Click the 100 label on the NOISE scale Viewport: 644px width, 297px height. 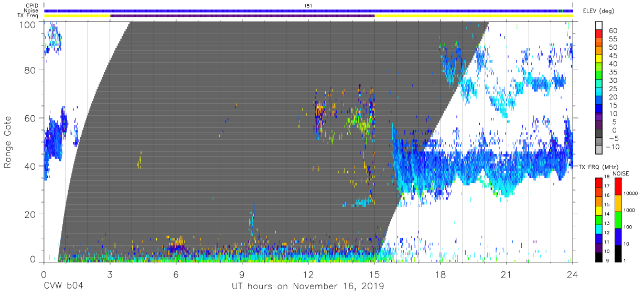(627, 228)
